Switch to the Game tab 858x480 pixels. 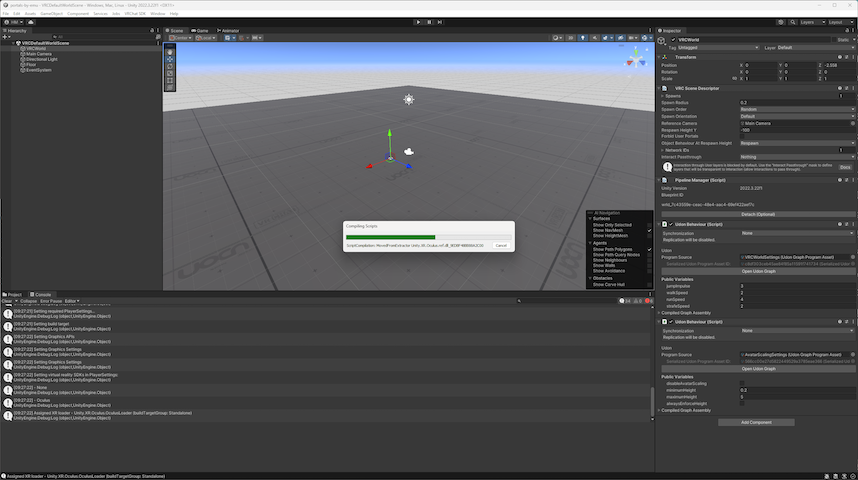tap(200, 31)
